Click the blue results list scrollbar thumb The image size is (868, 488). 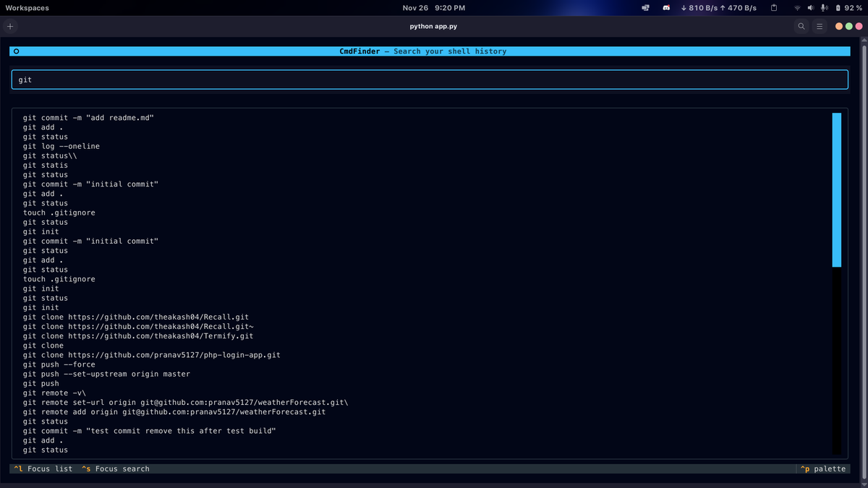[837, 190]
